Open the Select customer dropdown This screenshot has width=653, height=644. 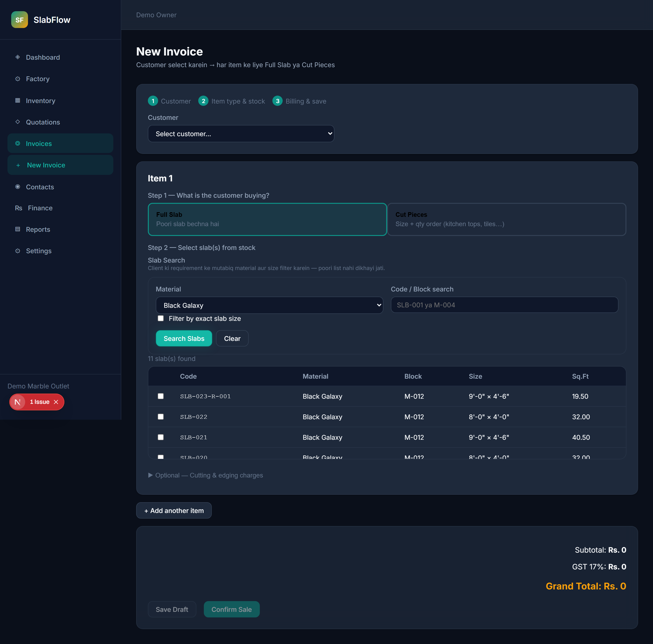coord(241,134)
